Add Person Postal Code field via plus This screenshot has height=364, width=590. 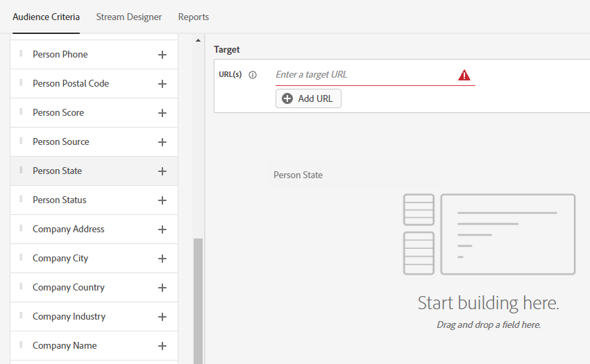coord(162,84)
